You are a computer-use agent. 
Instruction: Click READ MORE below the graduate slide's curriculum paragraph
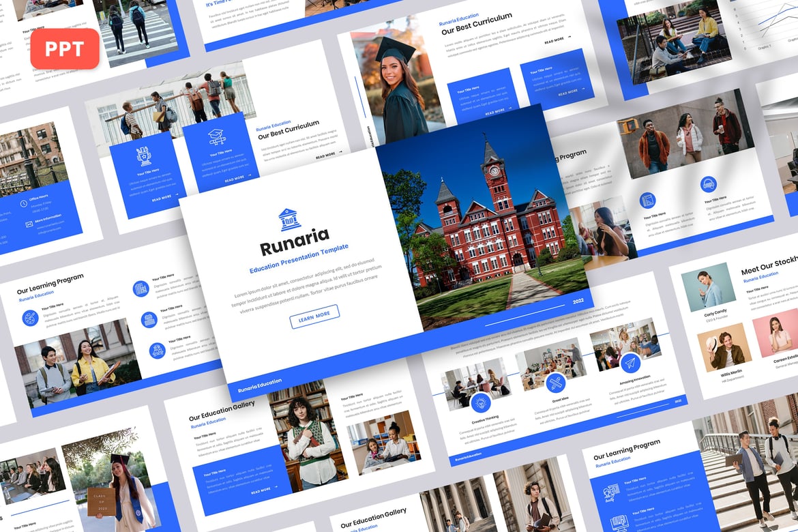557,39
